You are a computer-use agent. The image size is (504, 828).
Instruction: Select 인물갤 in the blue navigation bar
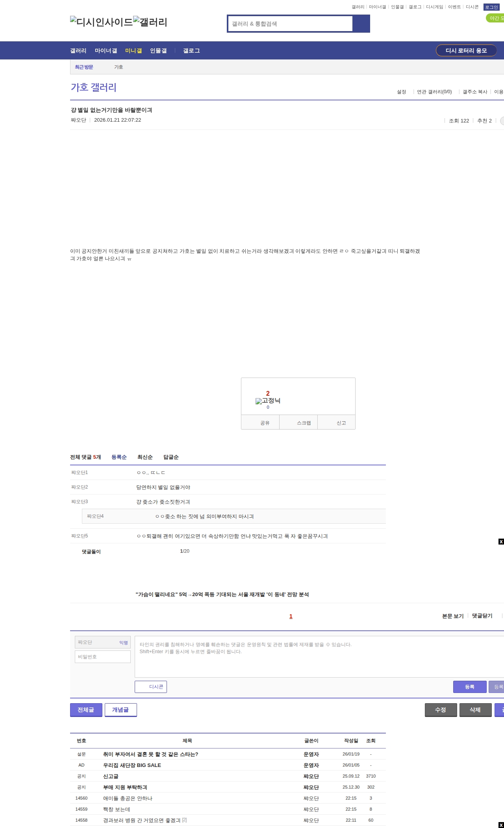[158, 50]
